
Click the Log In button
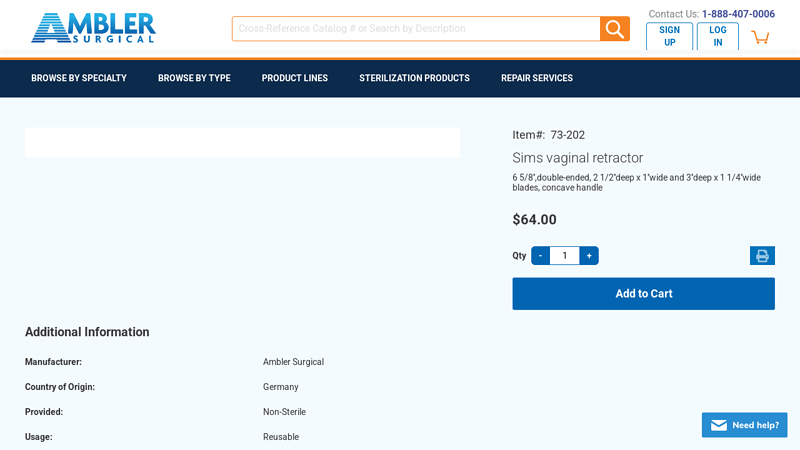(718, 36)
